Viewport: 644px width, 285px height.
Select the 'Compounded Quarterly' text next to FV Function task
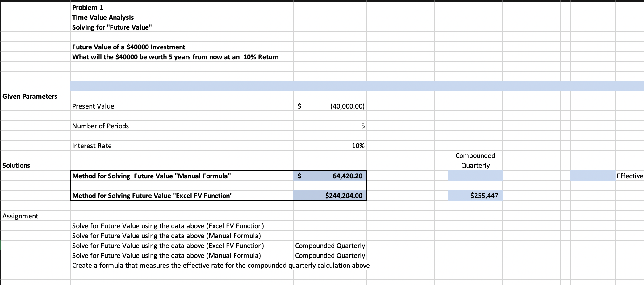(x=330, y=246)
